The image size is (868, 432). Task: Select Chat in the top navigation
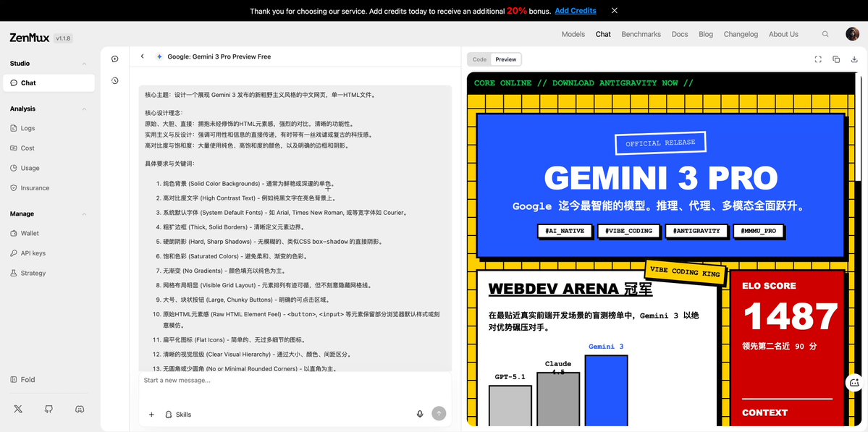(603, 34)
